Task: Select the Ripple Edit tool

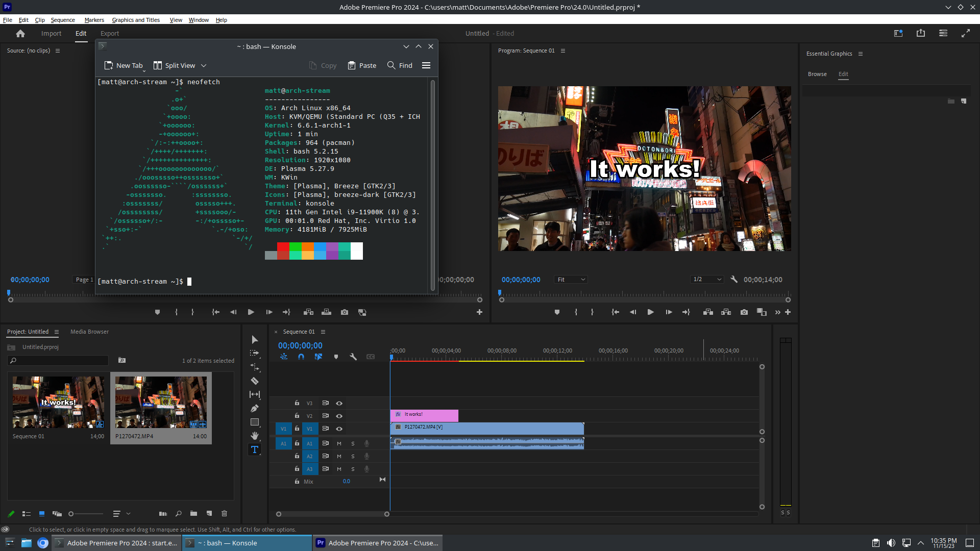Action: tap(255, 367)
